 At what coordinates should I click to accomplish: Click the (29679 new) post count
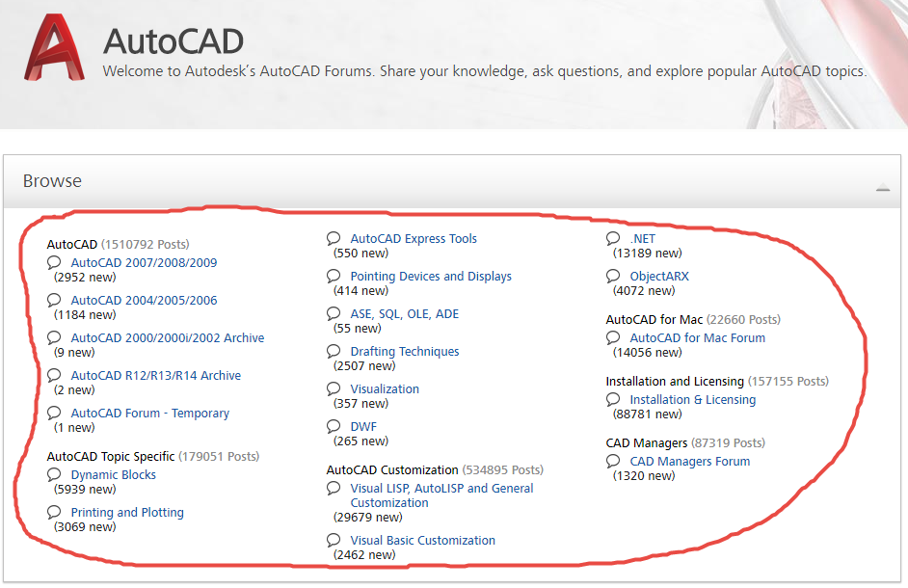tap(367, 518)
